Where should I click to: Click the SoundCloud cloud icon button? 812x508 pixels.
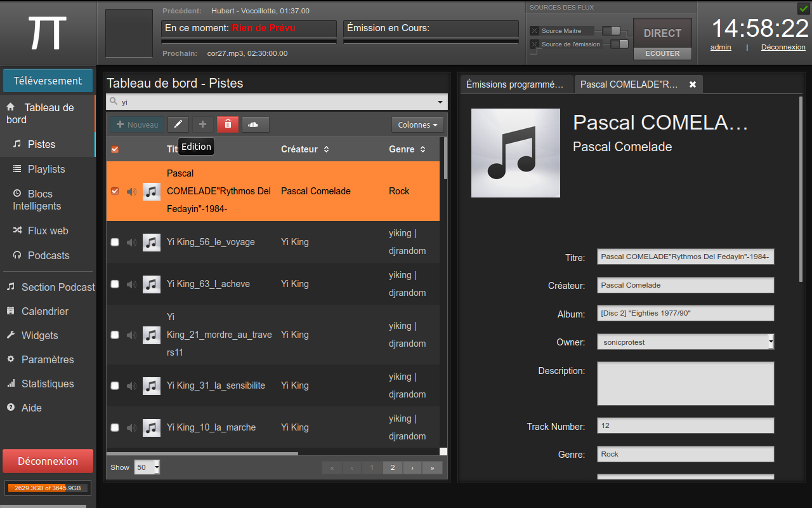pos(254,124)
